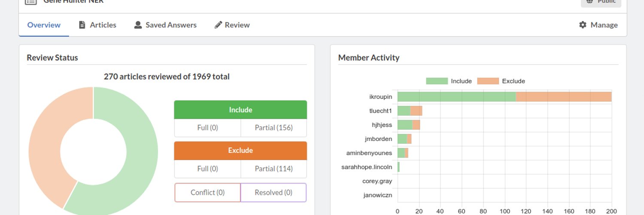Click the gear icon beside Manage

click(x=583, y=25)
